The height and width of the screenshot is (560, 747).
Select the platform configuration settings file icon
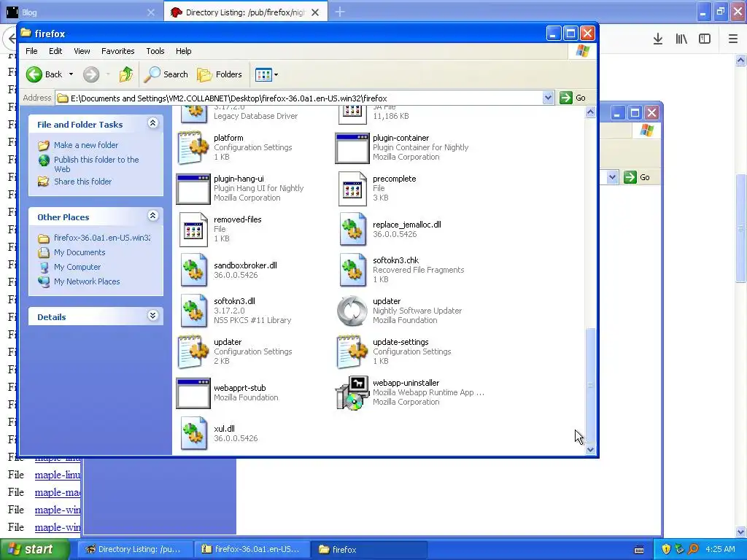click(x=193, y=147)
